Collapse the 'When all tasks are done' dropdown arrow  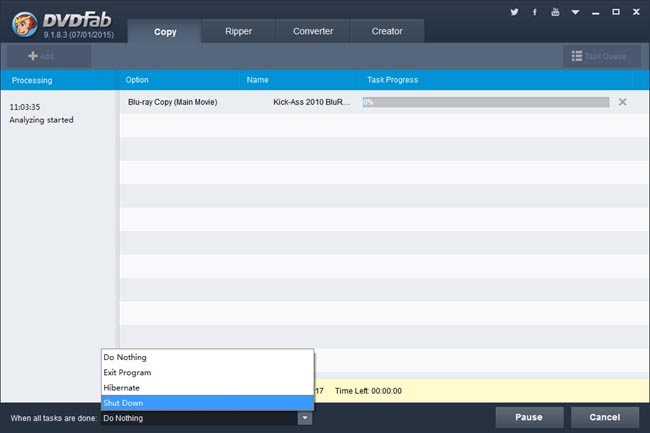pos(304,418)
